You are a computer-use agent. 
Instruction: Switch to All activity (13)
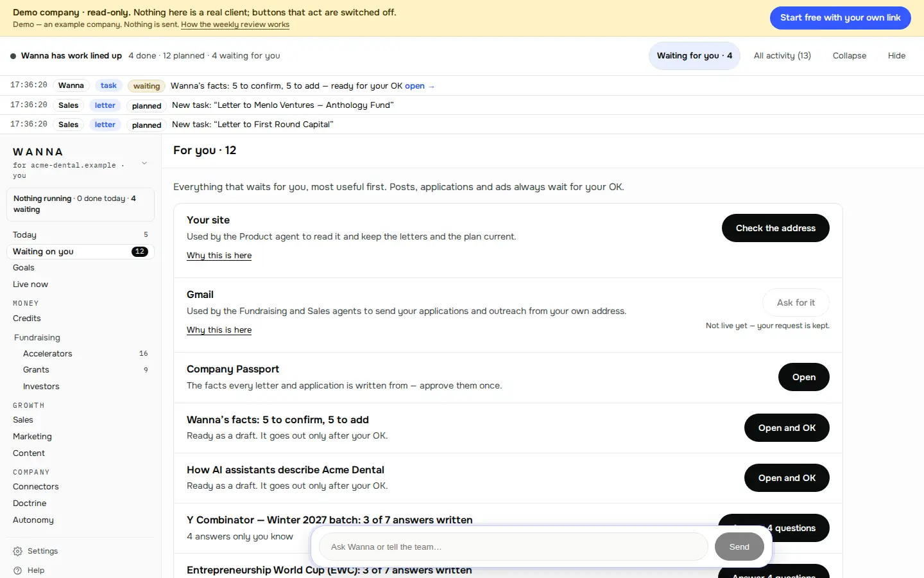782,56
